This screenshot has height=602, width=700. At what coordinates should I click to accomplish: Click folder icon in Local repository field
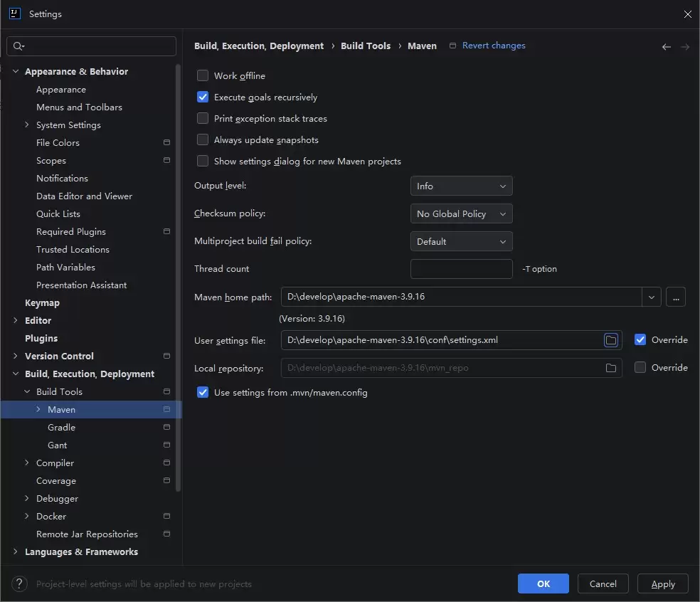610,368
